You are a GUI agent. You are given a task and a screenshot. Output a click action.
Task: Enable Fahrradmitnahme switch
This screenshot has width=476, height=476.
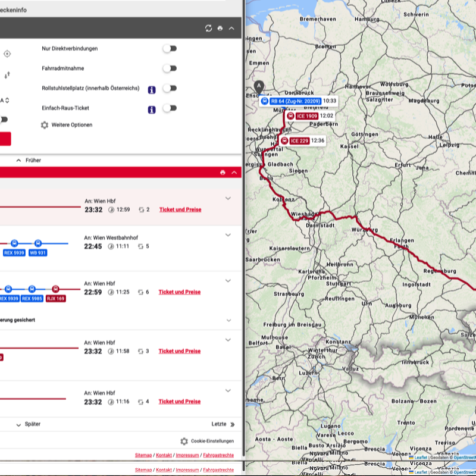tap(170, 68)
